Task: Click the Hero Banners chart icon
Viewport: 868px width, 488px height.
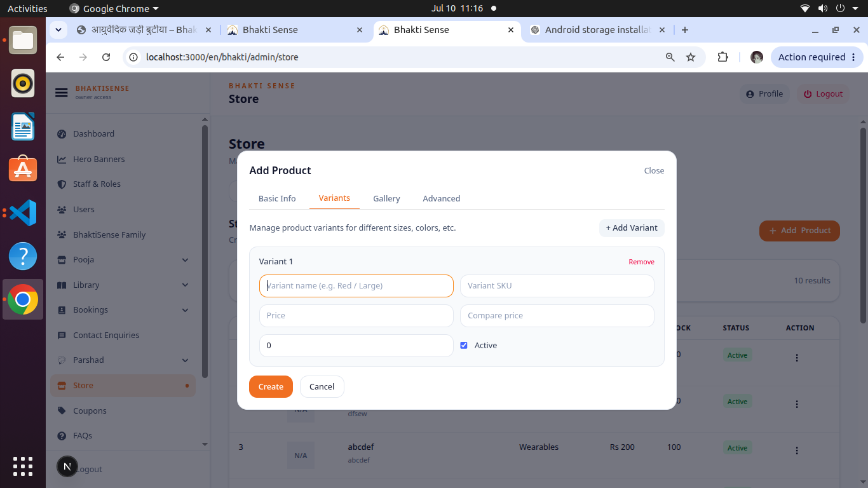Action: click(x=62, y=159)
